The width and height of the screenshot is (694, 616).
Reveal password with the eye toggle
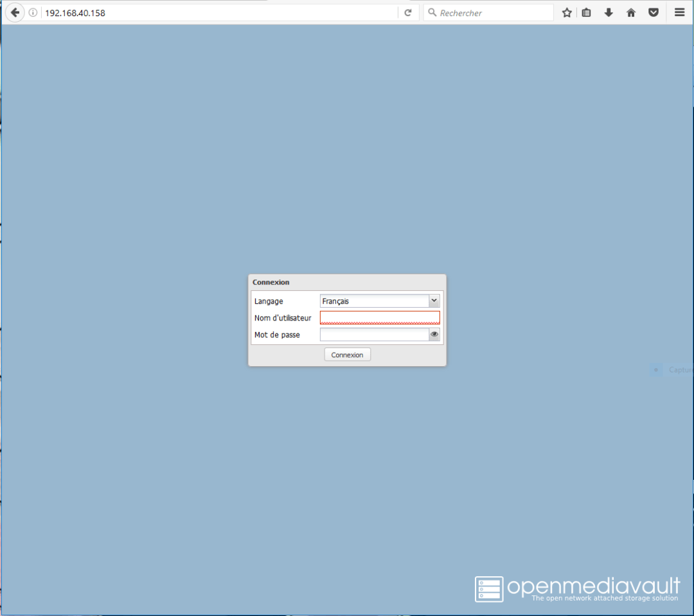point(434,334)
